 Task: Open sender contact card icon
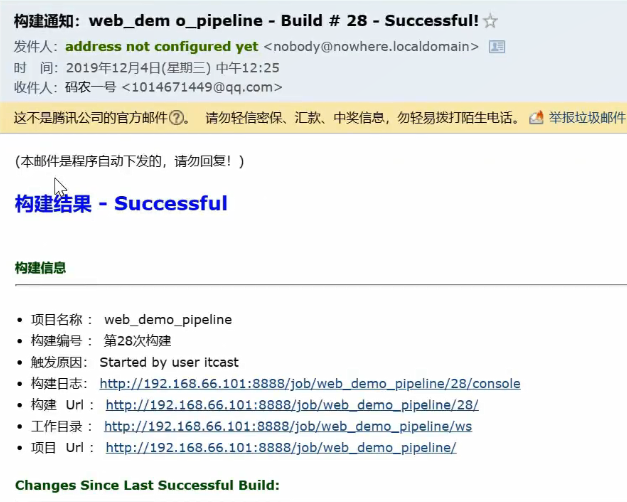pos(497,47)
